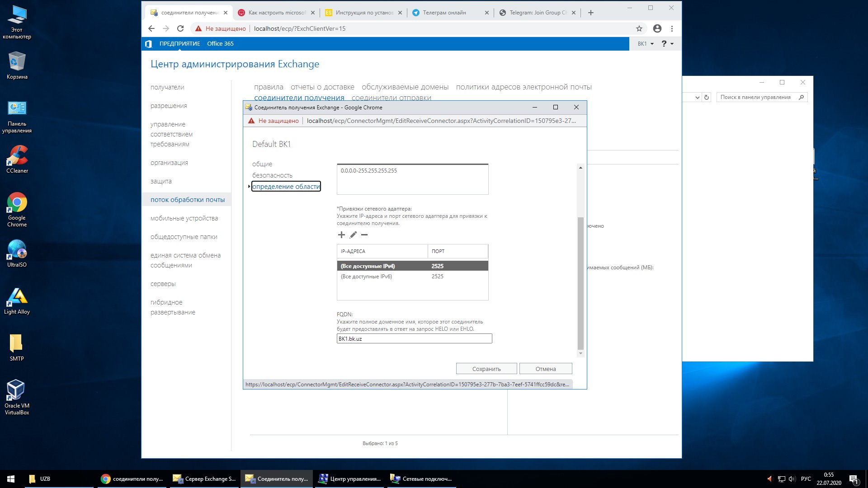Click the refresh icon in the Control Panel window
Image resolution: width=868 pixels, height=488 pixels.
(707, 97)
